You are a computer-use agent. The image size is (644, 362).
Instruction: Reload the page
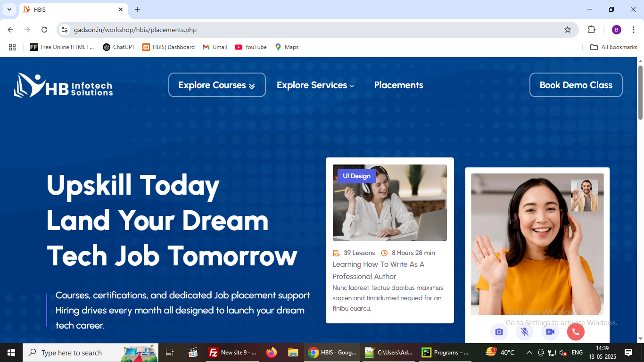click(44, 30)
